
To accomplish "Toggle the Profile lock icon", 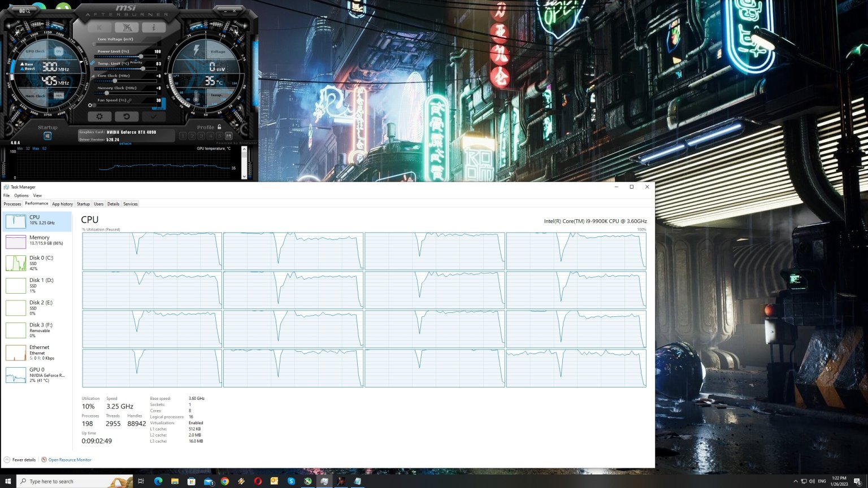I will tap(219, 127).
